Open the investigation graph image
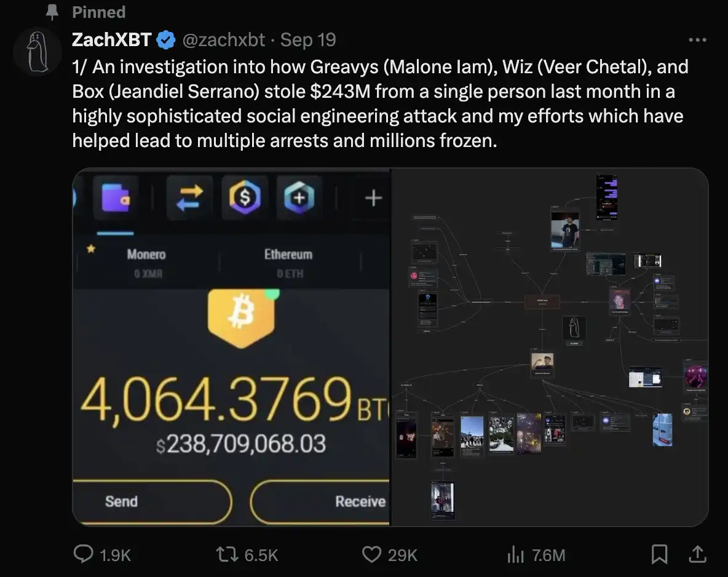 tap(549, 348)
